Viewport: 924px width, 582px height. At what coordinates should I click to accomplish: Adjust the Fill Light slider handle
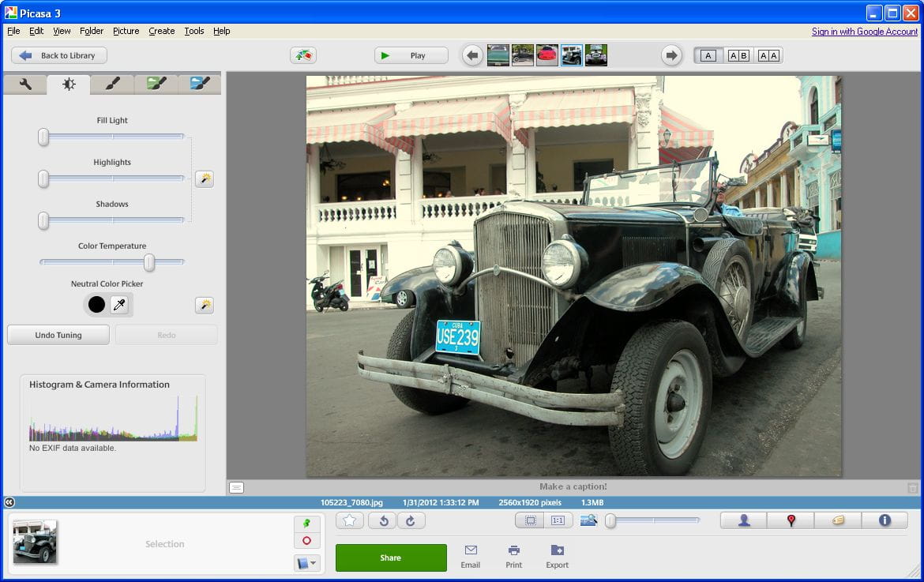pyautogui.click(x=43, y=137)
